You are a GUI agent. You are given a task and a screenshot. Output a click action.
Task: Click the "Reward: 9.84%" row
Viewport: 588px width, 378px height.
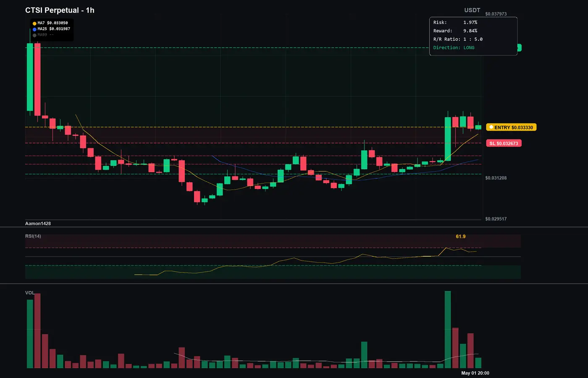tap(455, 31)
